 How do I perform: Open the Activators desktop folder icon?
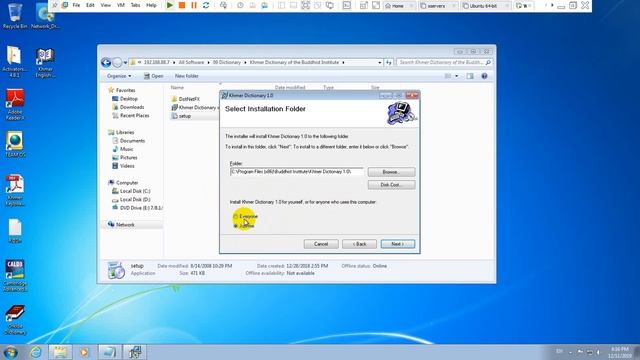click(x=14, y=61)
